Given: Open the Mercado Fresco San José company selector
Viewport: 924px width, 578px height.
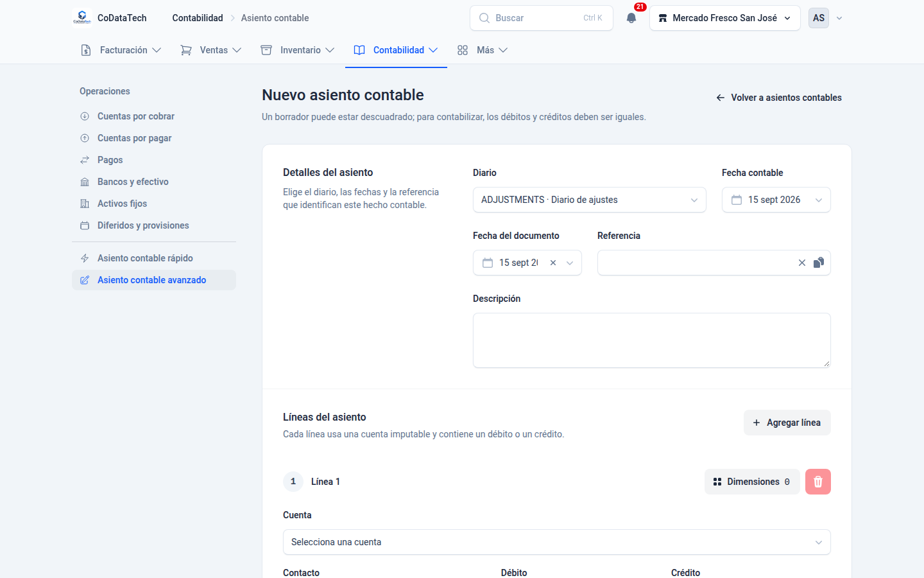Looking at the screenshot, I should click(725, 18).
